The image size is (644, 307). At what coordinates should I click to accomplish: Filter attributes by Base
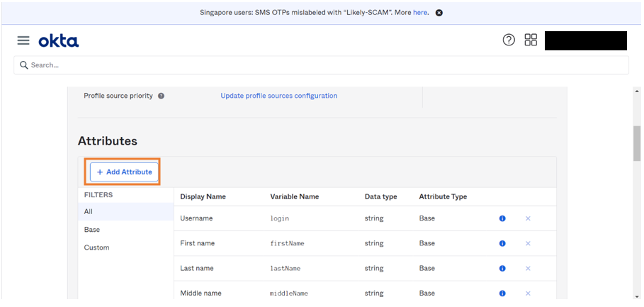pyautogui.click(x=92, y=230)
